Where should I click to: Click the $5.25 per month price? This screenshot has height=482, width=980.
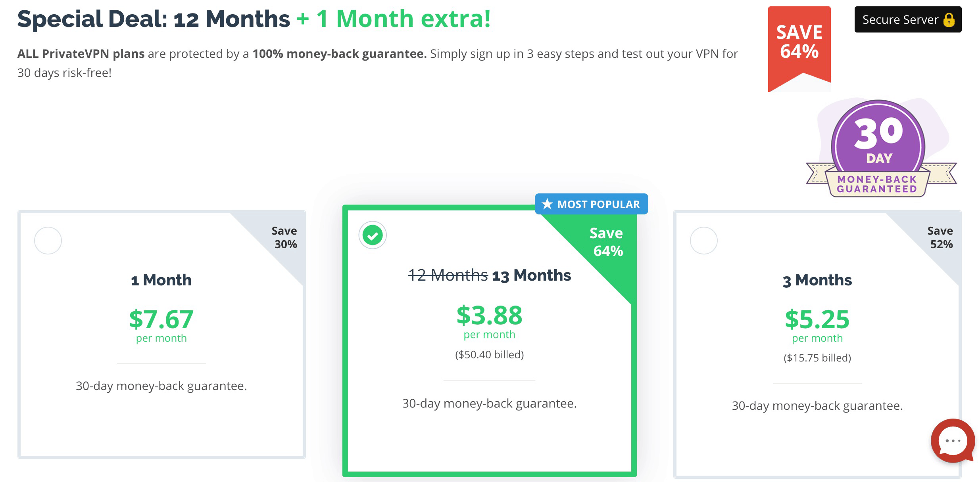click(817, 319)
